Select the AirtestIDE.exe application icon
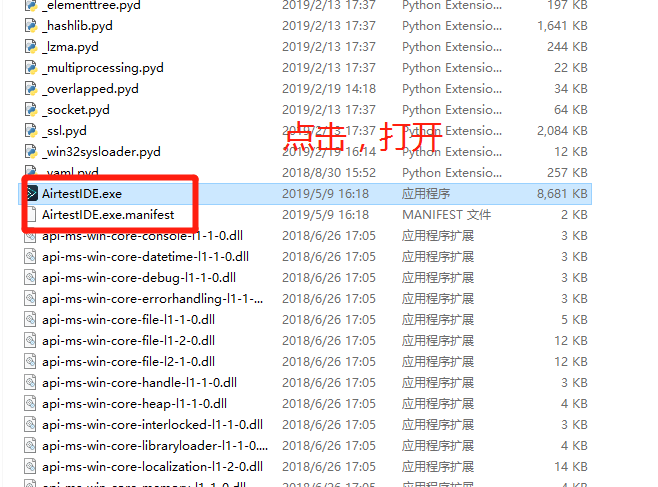Screen dimensions: 658x487 pos(32,194)
